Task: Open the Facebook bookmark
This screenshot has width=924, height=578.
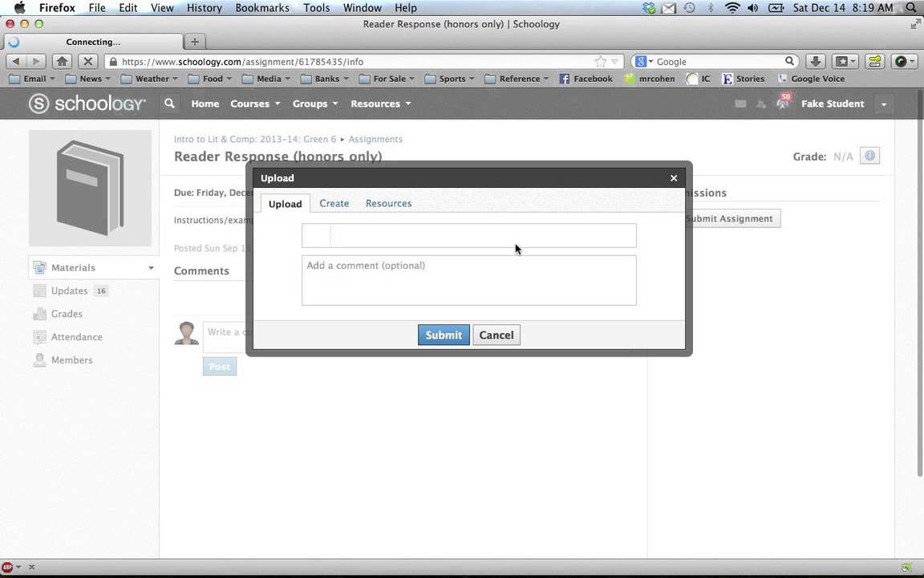Action: pyautogui.click(x=586, y=79)
